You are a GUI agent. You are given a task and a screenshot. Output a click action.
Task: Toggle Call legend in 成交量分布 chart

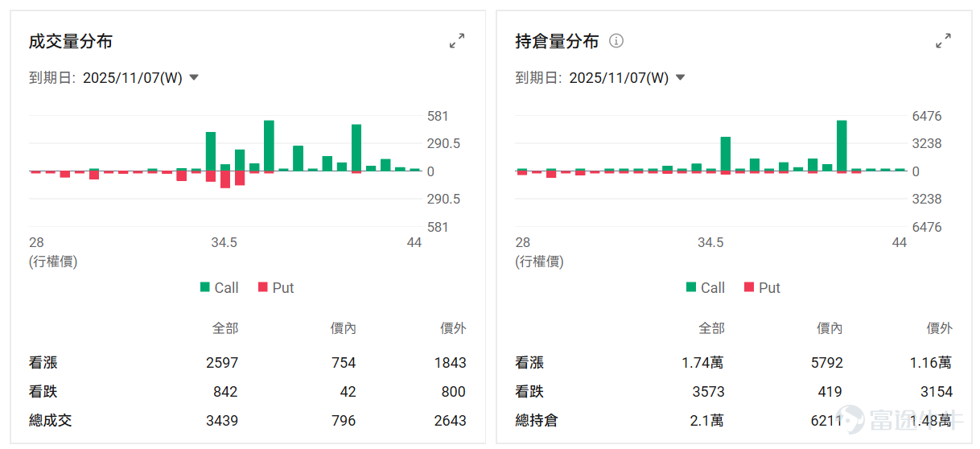[219, 287]
